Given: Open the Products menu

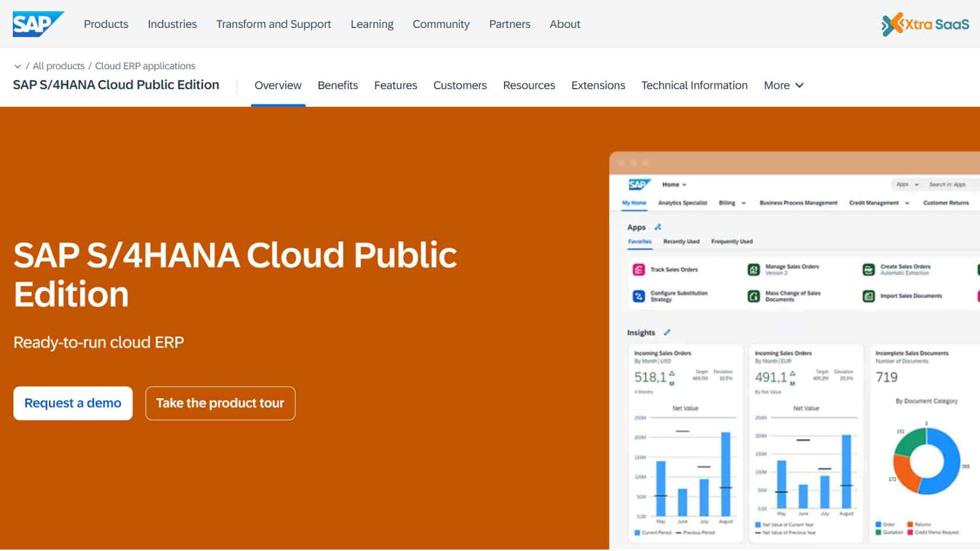Looking at the screenshot, I should [106, 24].
